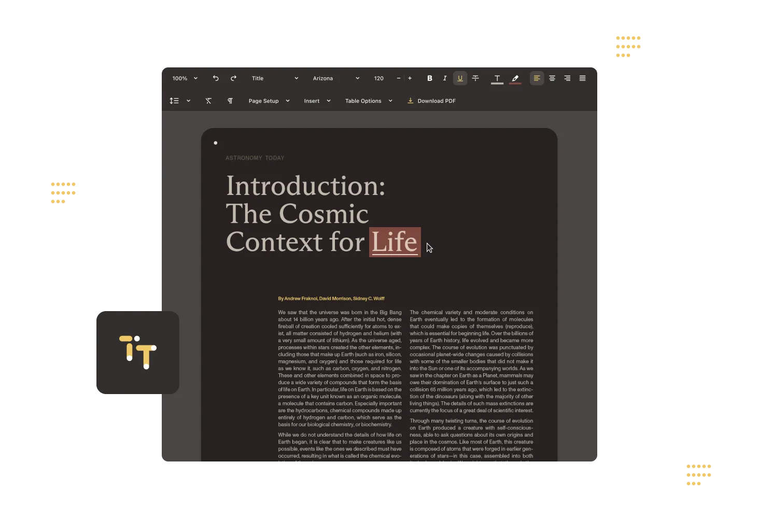759x532 pixels.
Task: Click the undo arrow icon
Action: coord(216,78)
